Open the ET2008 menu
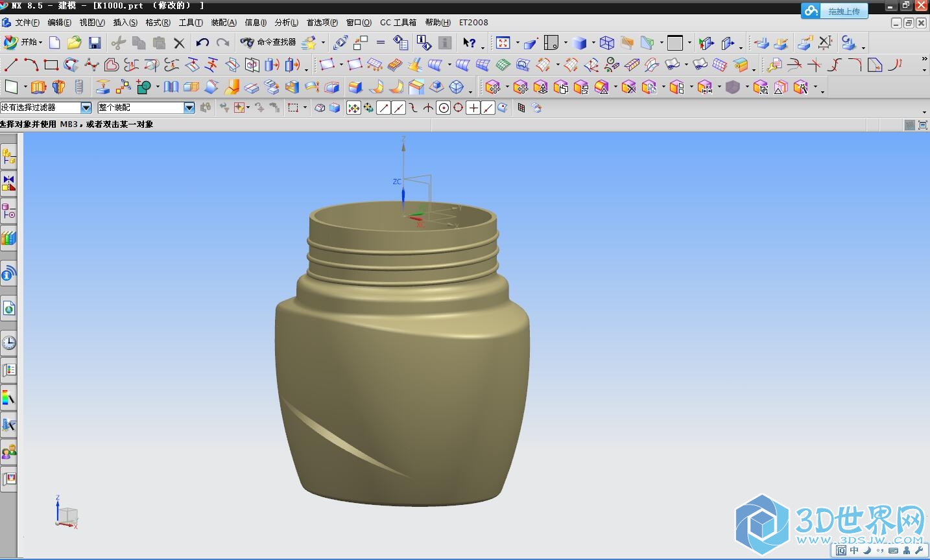The height and width of the screenshot is (560, 930). tap(473, 23)
